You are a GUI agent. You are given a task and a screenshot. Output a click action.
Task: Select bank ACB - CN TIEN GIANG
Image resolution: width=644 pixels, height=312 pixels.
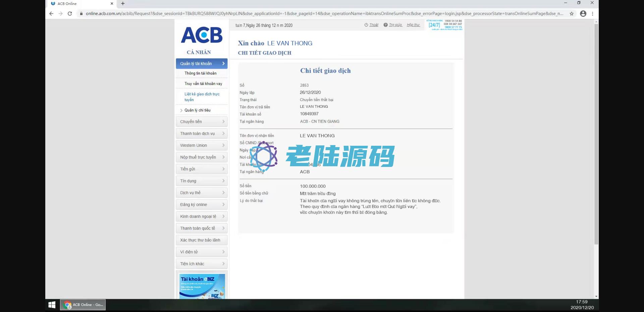pos(320,122)
